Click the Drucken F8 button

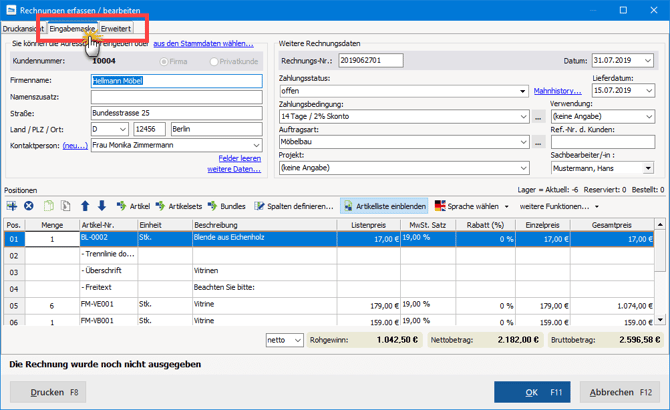tap(49, 392)
